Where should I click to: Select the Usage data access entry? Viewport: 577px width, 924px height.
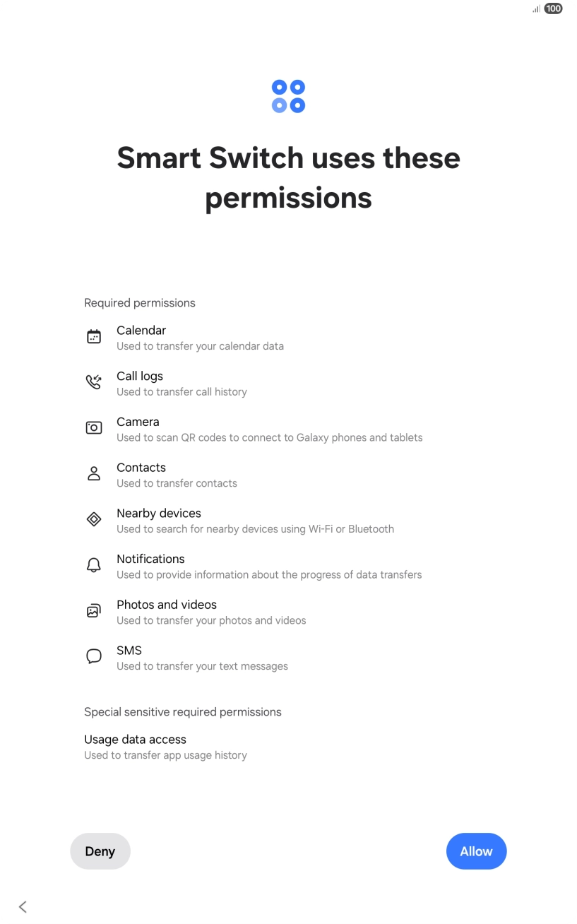135,740
